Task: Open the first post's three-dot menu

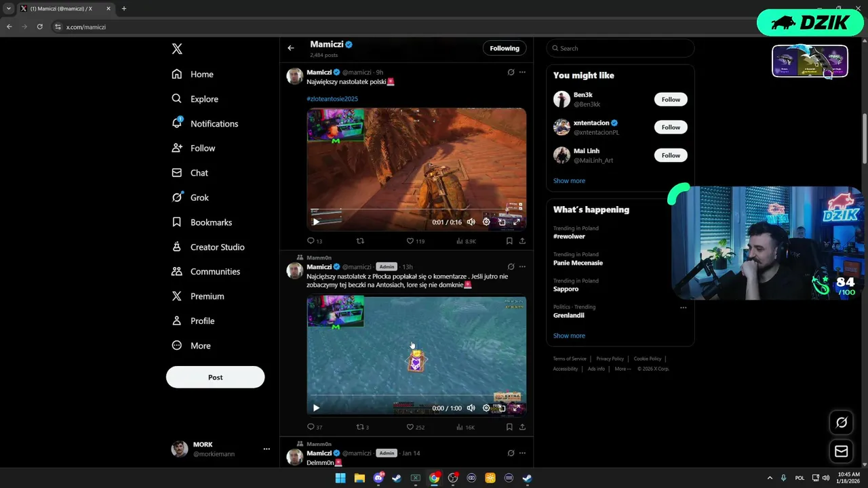Action: (522, 72)
